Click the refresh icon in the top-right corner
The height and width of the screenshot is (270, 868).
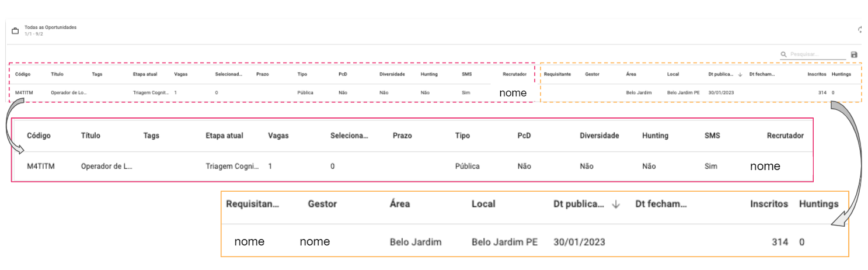click(x=860, y=30)
